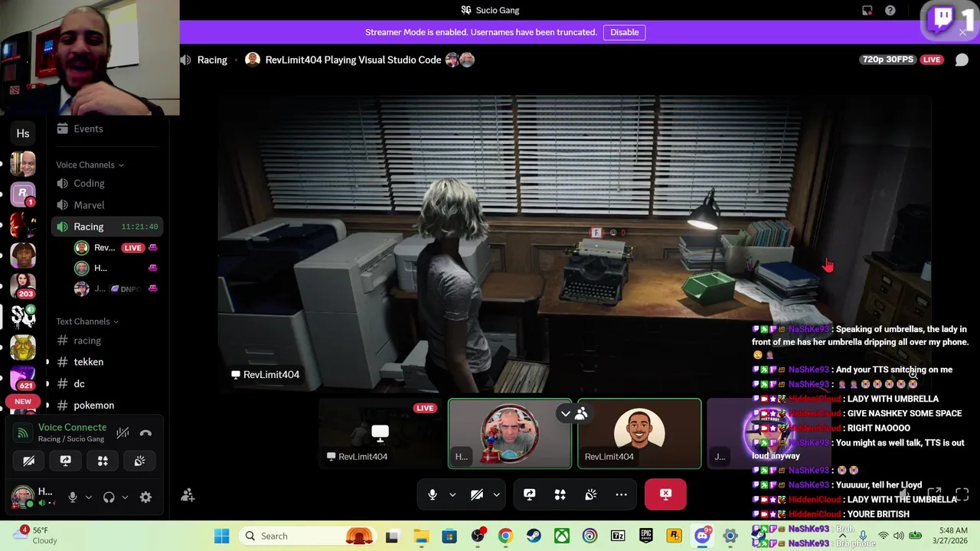The width and height of the screenshot is (980, 551).
Task: Open Discord inbox icon in title bar
Action: click(x=867, y=11)
